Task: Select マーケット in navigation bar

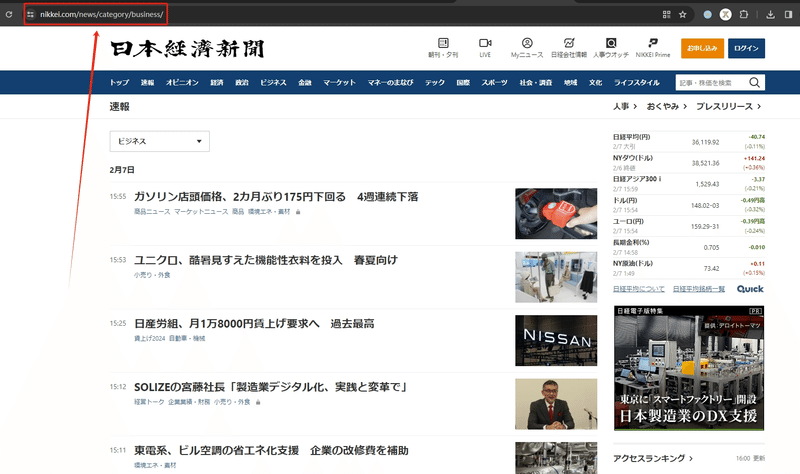Action: tap(339, 82)
